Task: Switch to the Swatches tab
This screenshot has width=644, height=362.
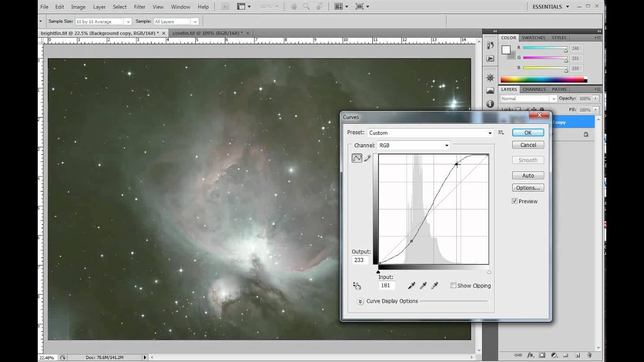Action: [533, 38]
